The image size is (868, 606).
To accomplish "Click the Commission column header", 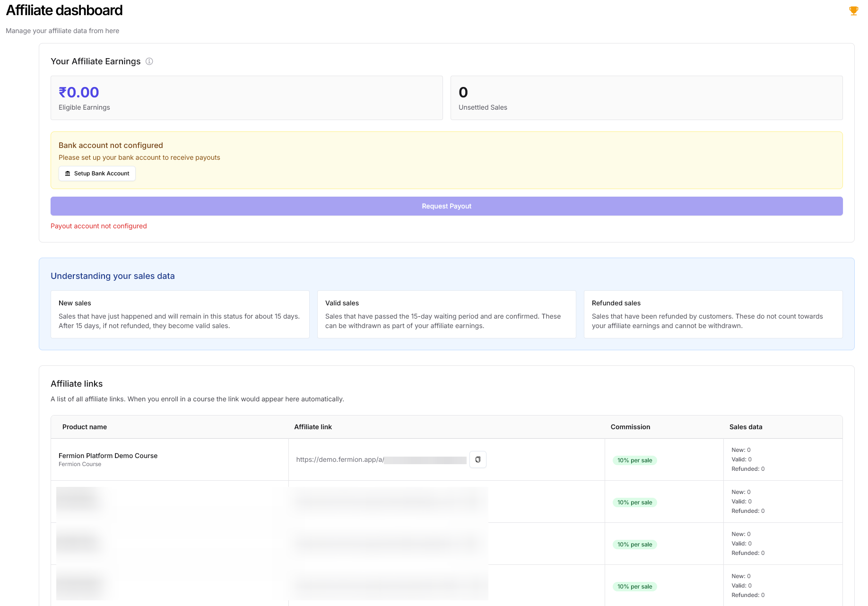I will [x=630, y=427].
